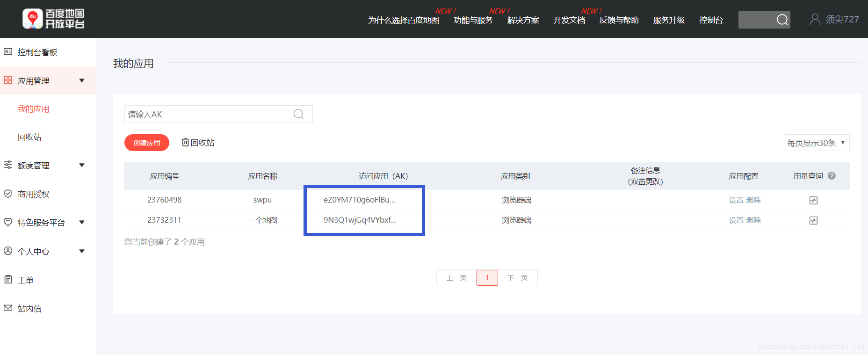Select 回收站 in the sidebar submenu
Screen dimensions: 868x355
29,137
